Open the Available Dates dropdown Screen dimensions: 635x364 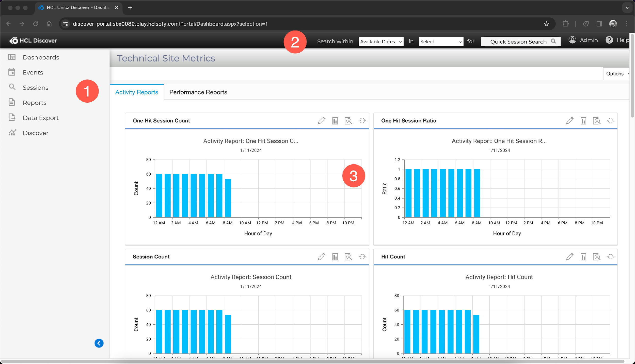coord(381,41)
